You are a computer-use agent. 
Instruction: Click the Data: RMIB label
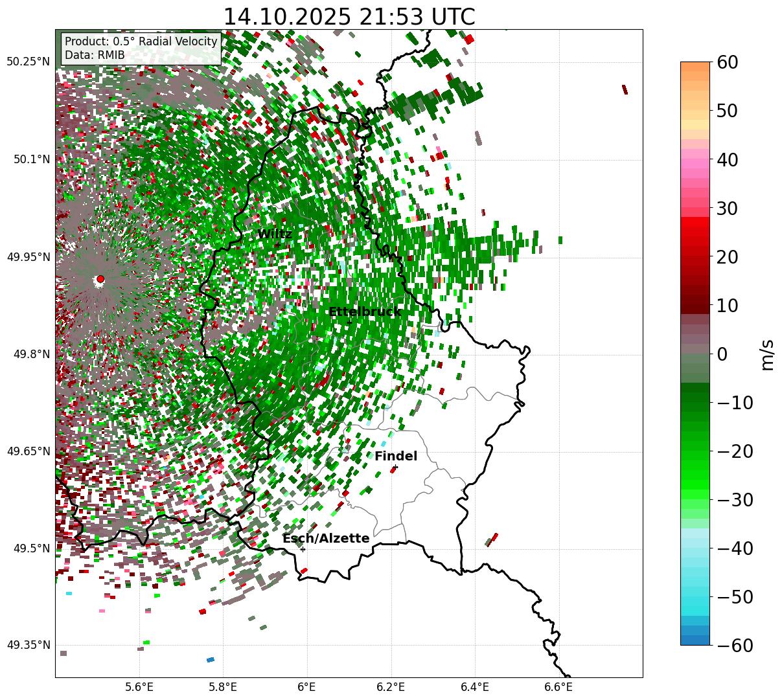[x=95, y=56]
